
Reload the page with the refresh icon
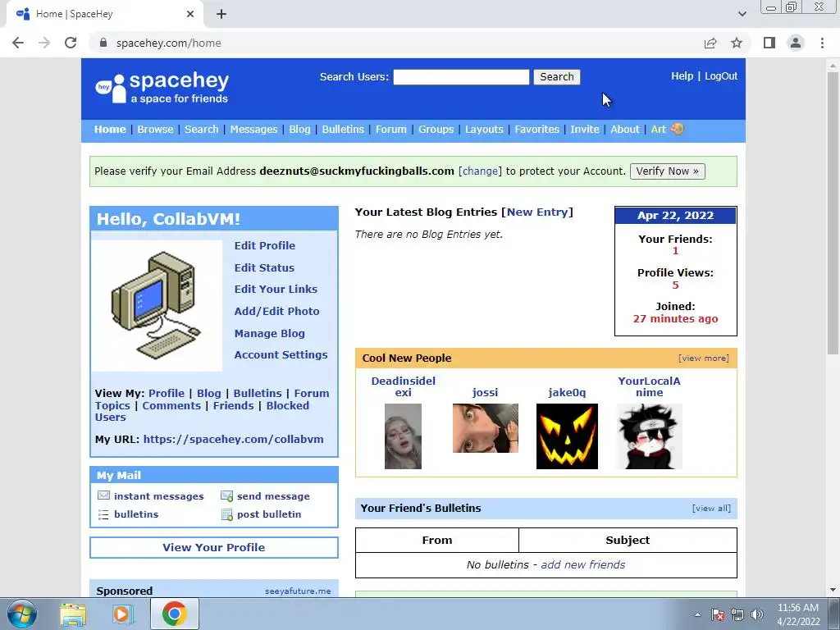tap(71, 43)
